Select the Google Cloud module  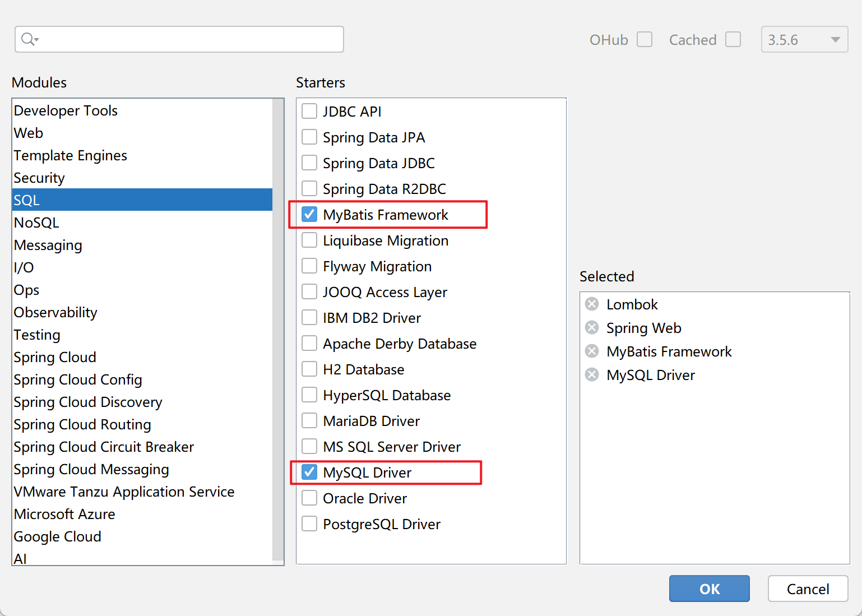(x=142, y=536)
